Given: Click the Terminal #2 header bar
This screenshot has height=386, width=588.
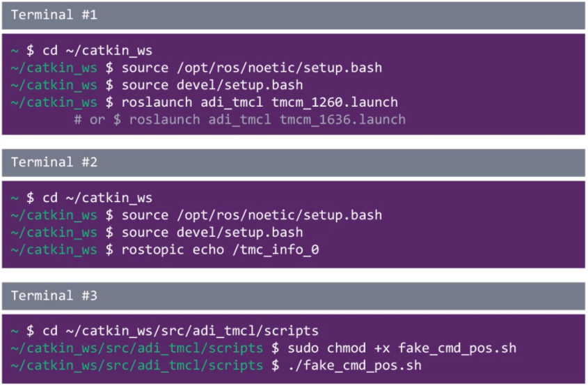Looking at the screenshot, I should coord(293,162).
